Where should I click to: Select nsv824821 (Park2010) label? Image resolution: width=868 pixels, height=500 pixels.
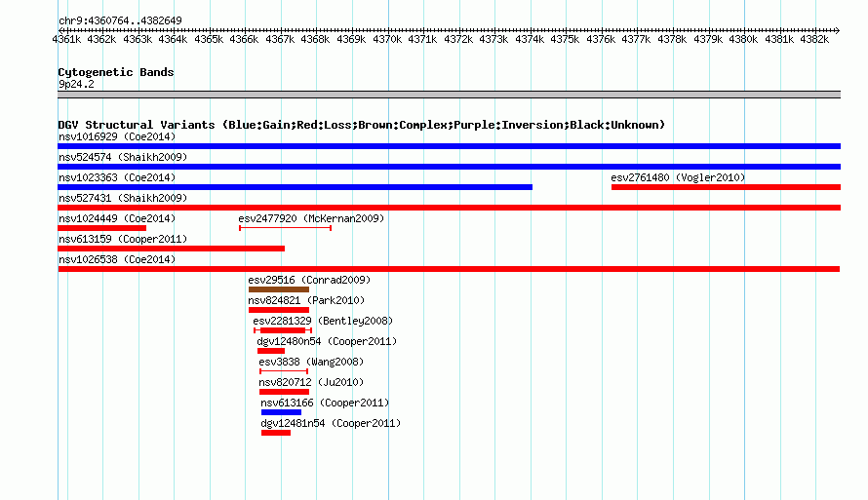(x=306, y=300)
